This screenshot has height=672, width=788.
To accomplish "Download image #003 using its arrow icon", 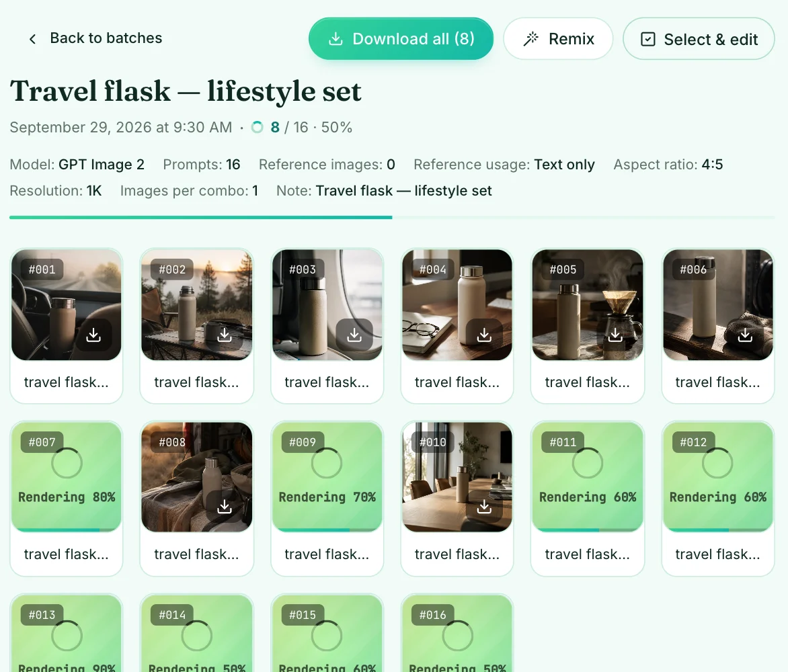I will pos(354,335).
